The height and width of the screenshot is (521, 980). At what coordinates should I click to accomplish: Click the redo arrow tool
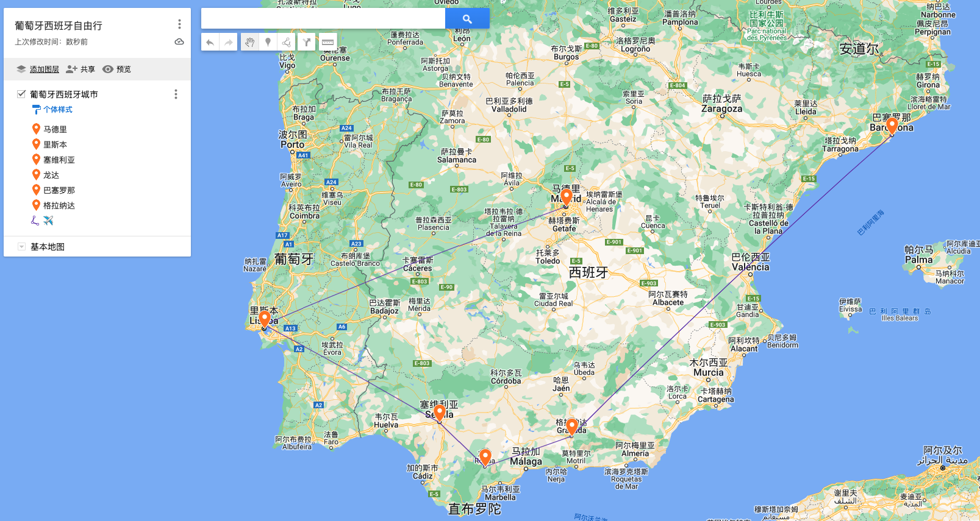click(229, 42)
